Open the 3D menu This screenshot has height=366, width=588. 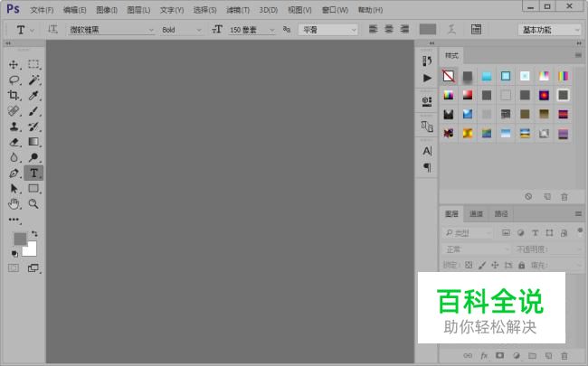[x=269, y=10]
